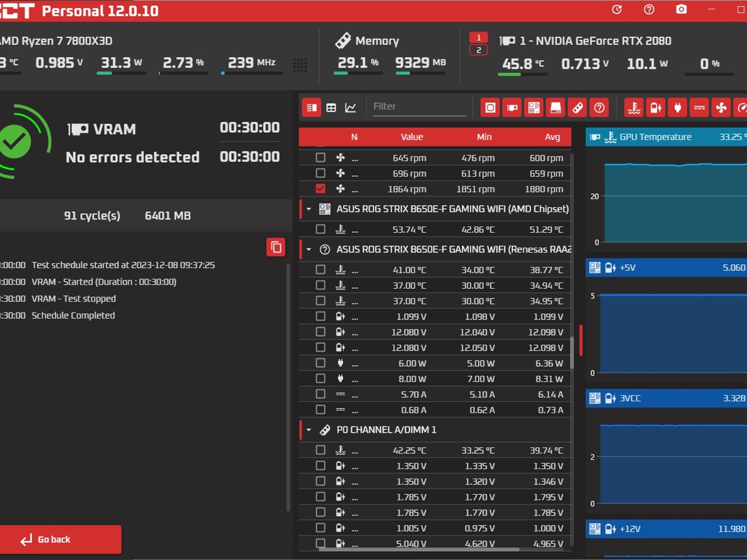
Task: Check the 53.74 °C chipset temperature checkbox
Action: (x=320, y=229)
